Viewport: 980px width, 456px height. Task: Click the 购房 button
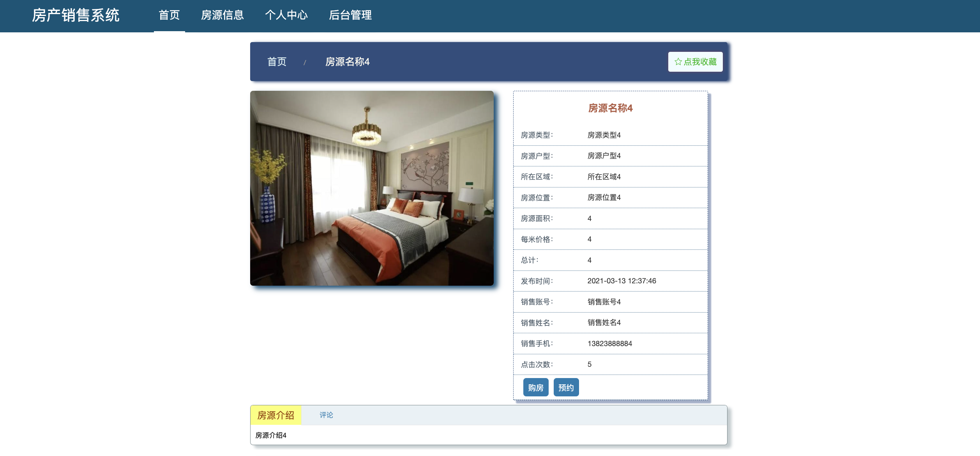[536, 387]
